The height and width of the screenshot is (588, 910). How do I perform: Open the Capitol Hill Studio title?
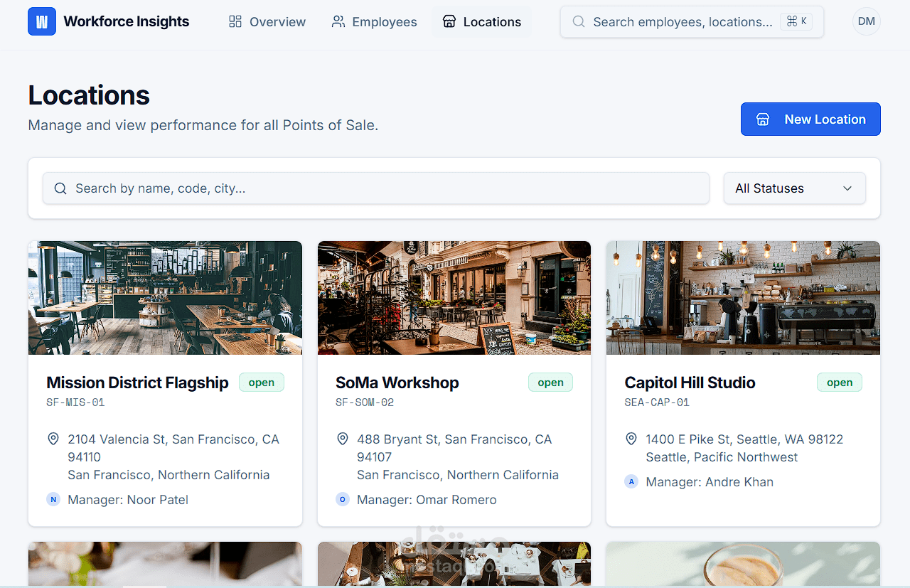tap(690, 383)
